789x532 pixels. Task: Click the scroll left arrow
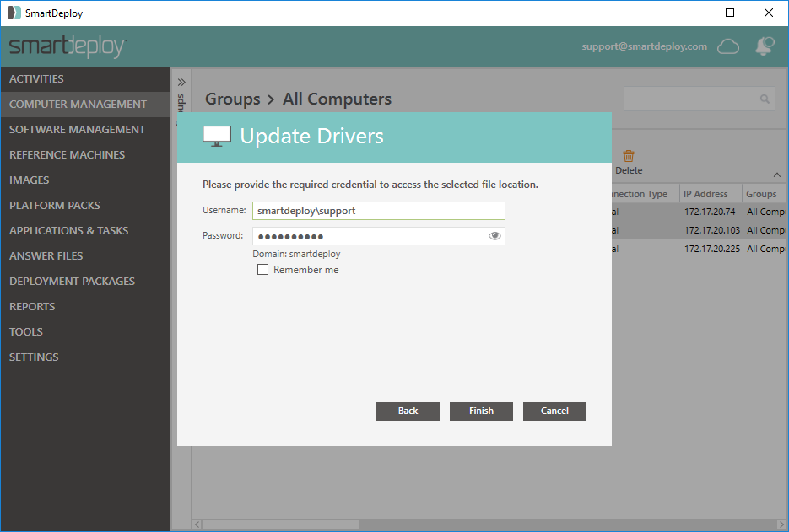[x=197, y=524]
